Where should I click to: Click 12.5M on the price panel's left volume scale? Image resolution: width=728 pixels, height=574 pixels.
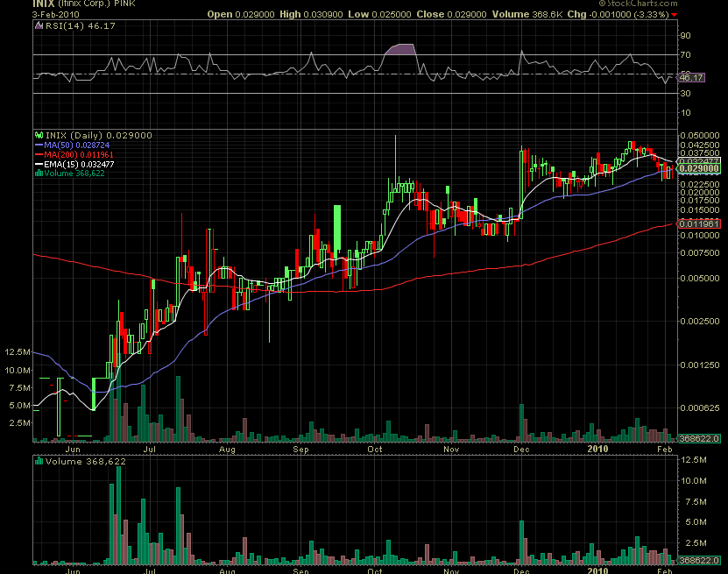tap(18, 352)
